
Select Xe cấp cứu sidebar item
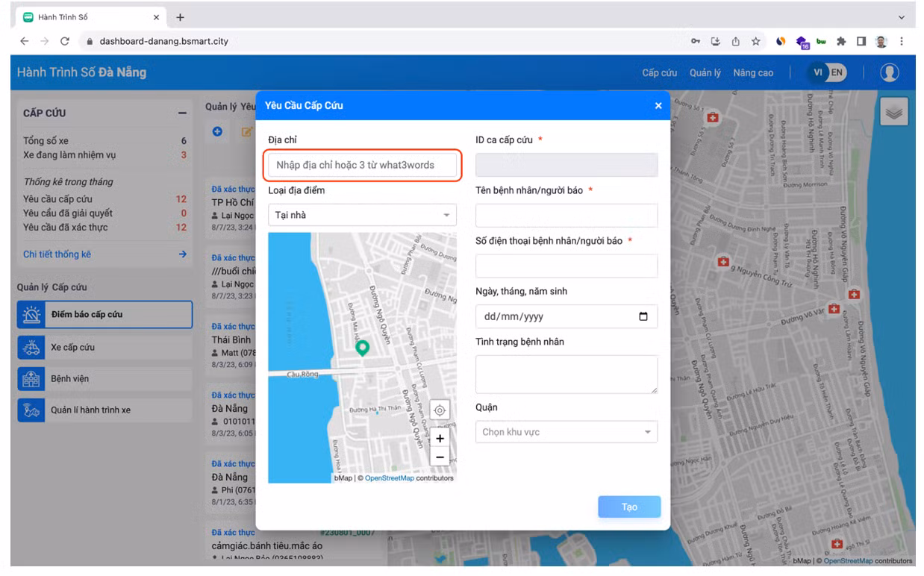104,347
